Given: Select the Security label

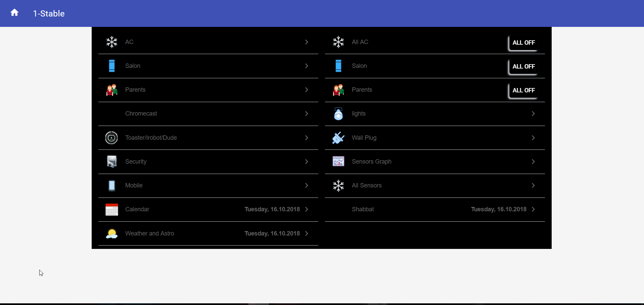Looking at the screenshot, I should point(136,162).
